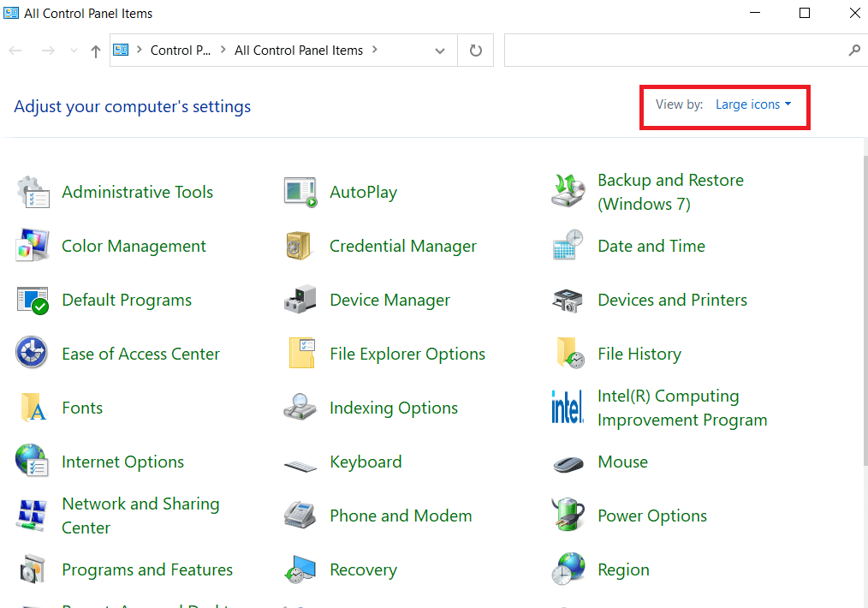Click the Mouse icon

[x=568, y=464]
